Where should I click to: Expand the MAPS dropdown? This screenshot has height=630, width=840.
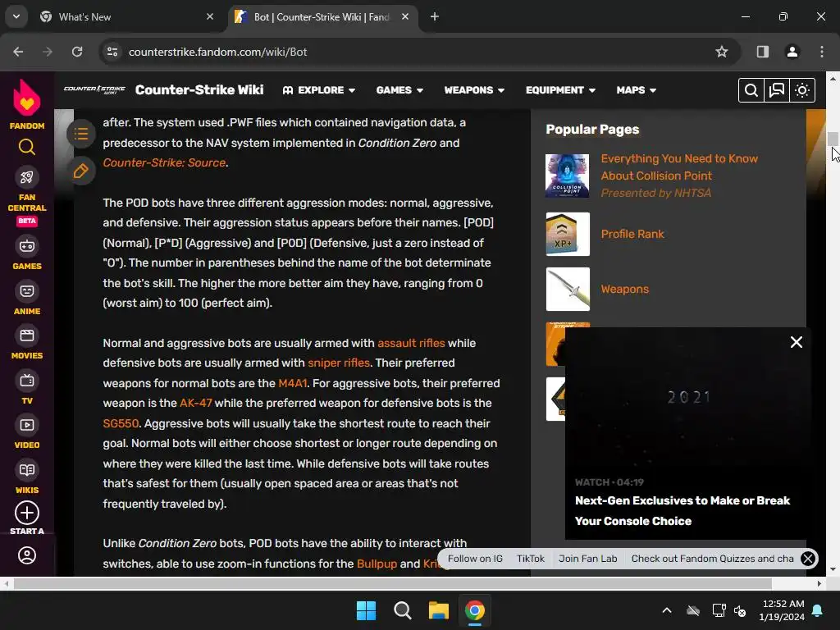[x=637, y=90]
